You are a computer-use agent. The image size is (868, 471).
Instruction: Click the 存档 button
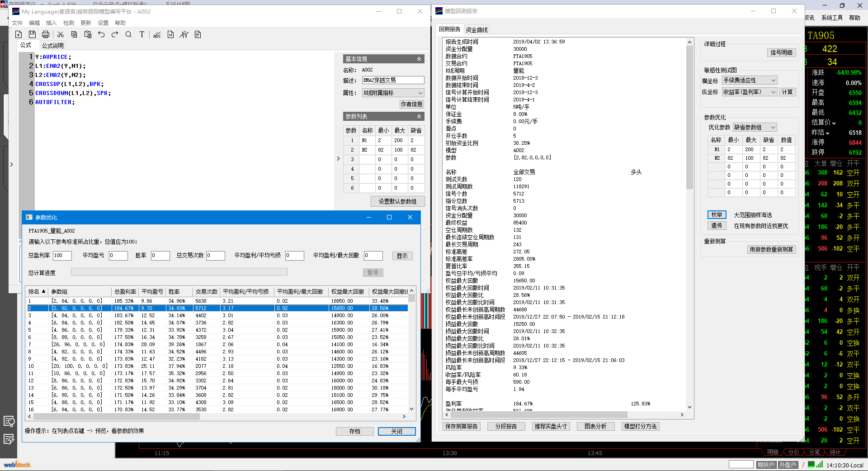point(354,431)
